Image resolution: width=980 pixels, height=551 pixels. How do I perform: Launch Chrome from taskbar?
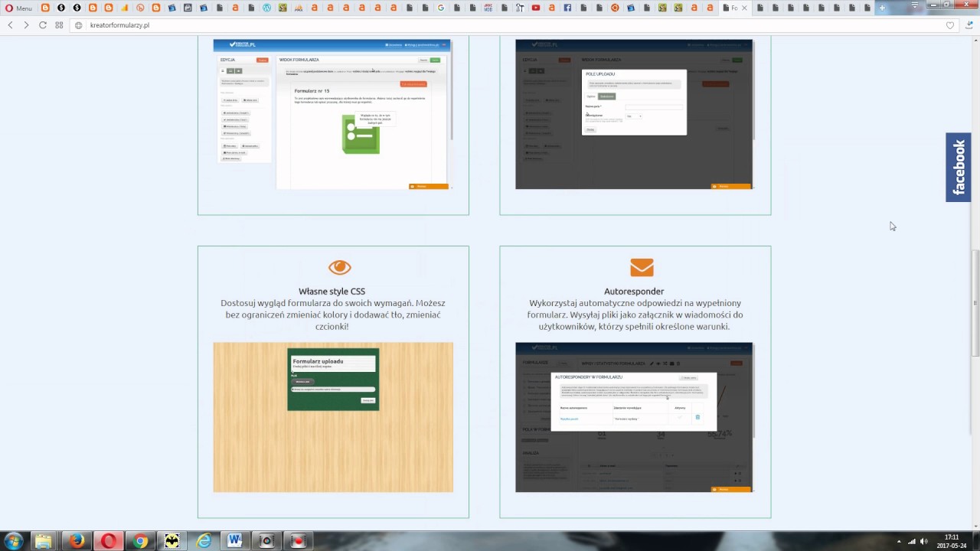140,541
